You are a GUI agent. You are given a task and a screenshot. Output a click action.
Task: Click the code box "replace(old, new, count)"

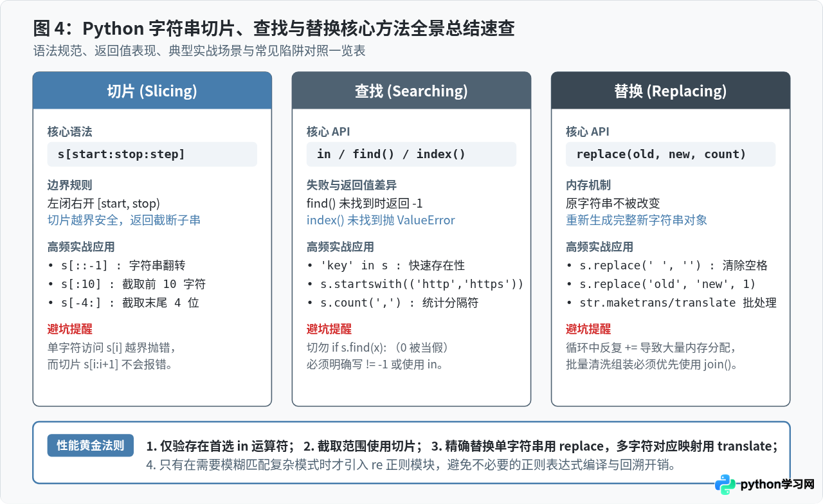671,154
